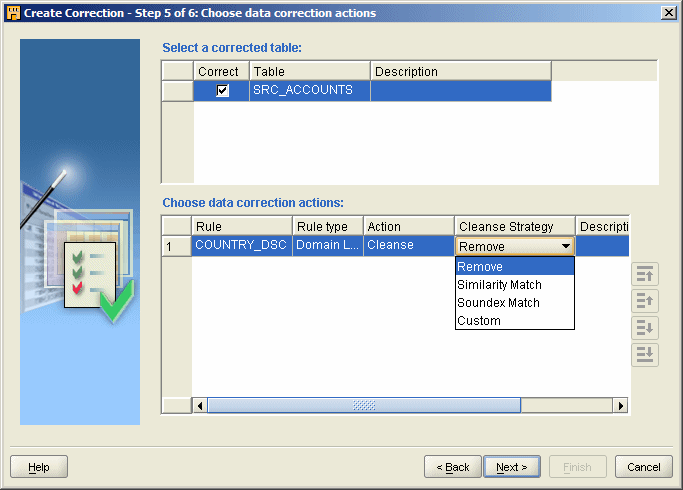Choose Similarity Match cleanse strategy
Screen dimensions: 683x490
point(515,284)
